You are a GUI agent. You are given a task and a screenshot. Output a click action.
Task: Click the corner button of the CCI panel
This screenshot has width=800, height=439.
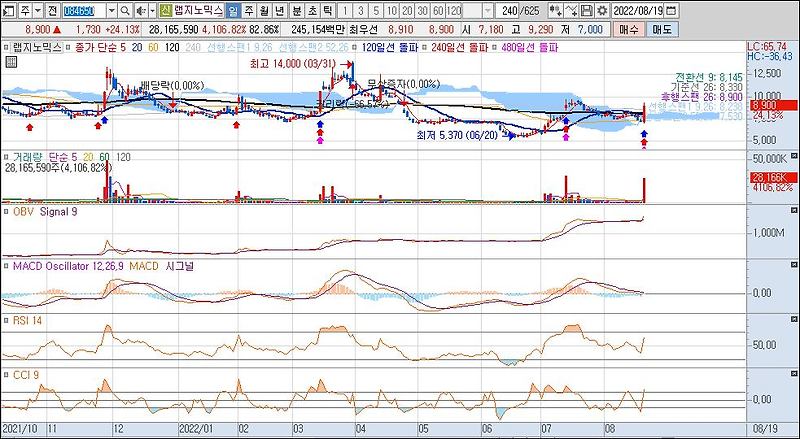794,374
